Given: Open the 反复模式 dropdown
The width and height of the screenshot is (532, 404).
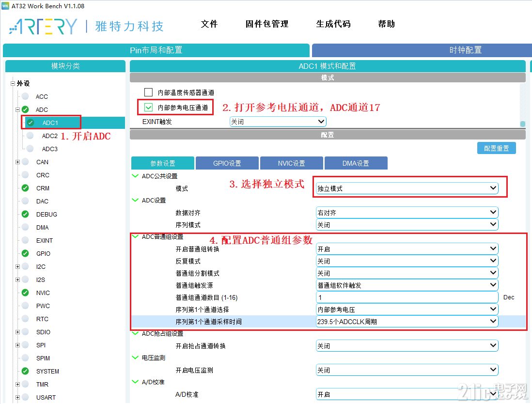Looking at the screenshot, I should point(407,261).
